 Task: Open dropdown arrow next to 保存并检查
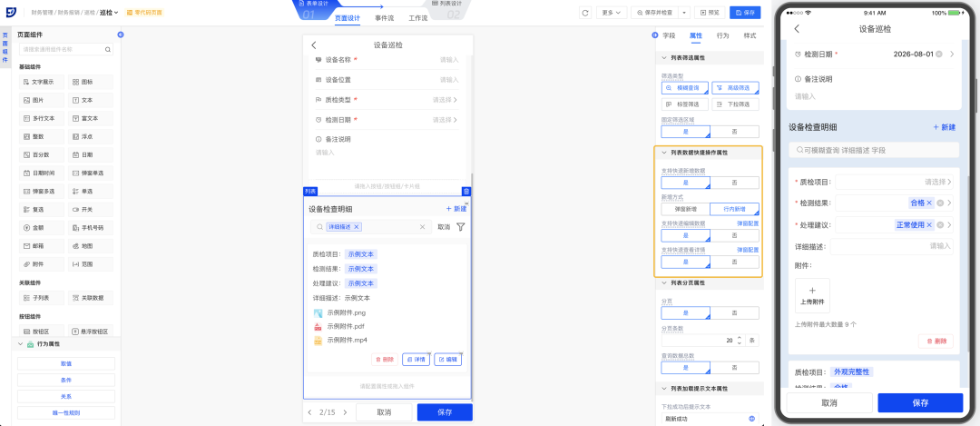tap(684, 13)
